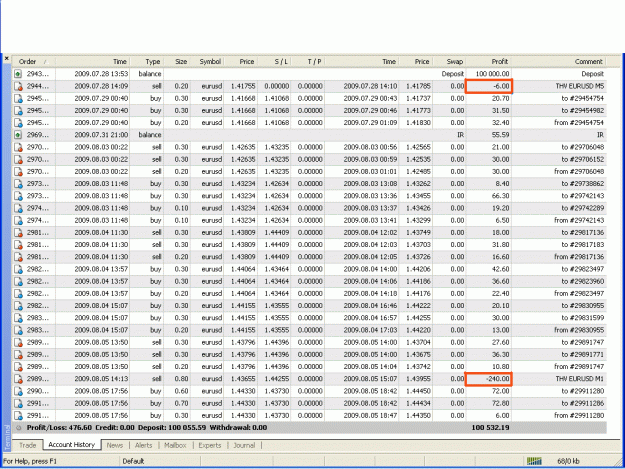This screenshot has height=469, width=625.
Task: Click the order icon of the -6.00 profit row
Action: tap(18, 86)
